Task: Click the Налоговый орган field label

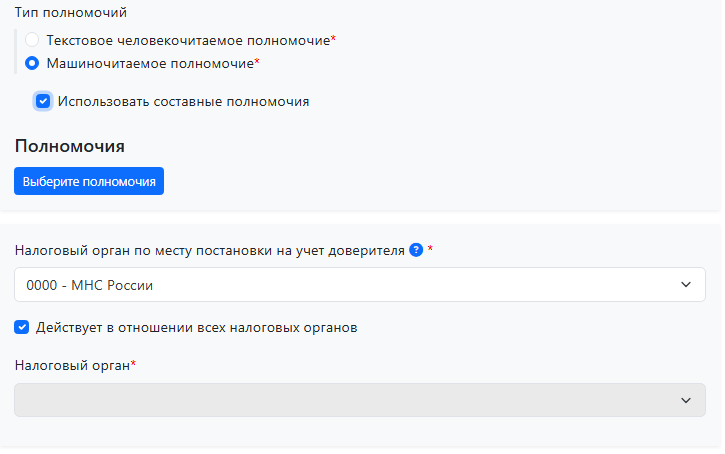Action: click(72, 365)
